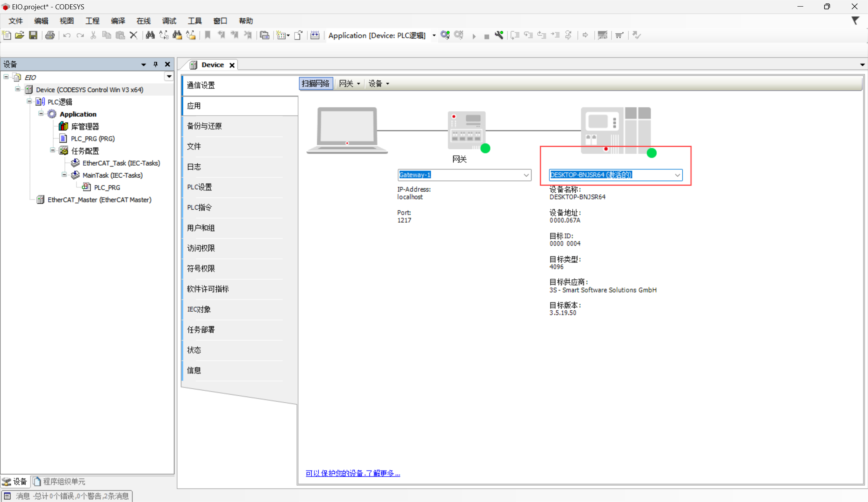The image size is (868, 502).
Task: Click the wrench simulation icon in toolbar
Action: pyautogui.click(x=499, y=35)
